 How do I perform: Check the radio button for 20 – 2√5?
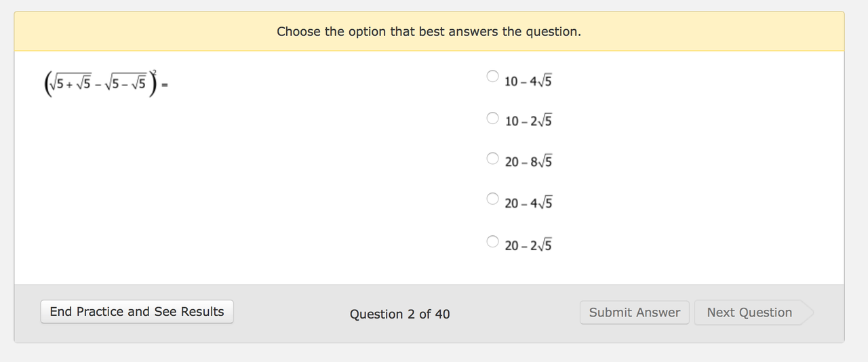point(493,241)
